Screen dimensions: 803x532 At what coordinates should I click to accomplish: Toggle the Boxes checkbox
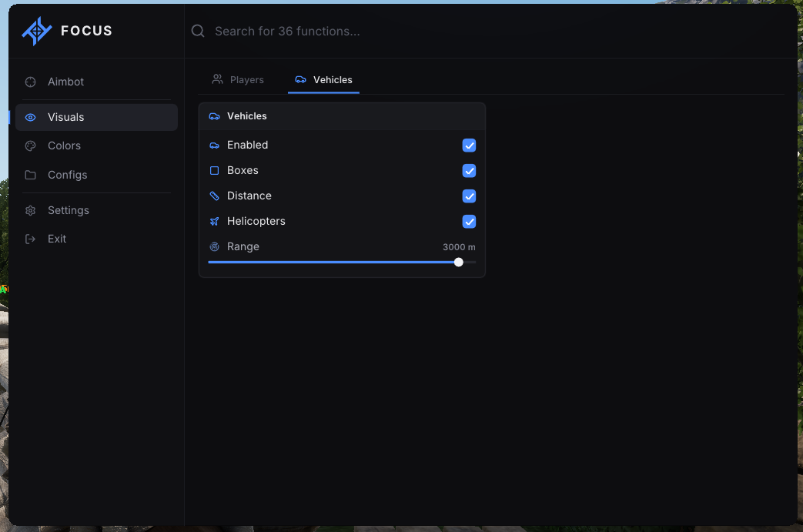[469, 170]
